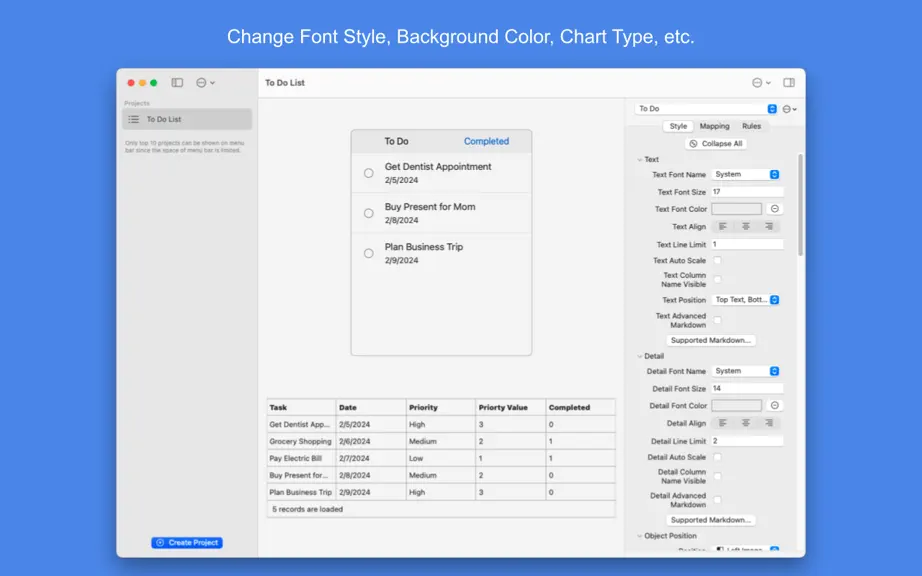Toggle the right inspector panel icon

pyautogui.click(x=789, y=83)
